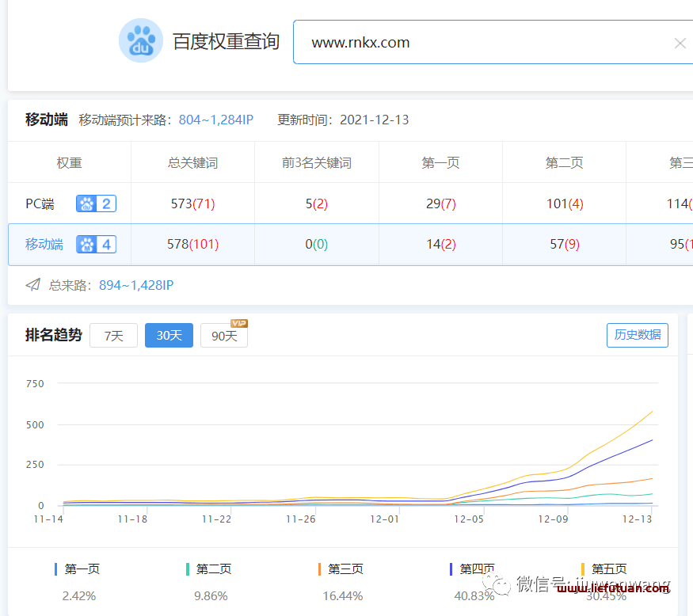
Task: Click update time 2021-12-13 text
Action: click(x=375, y=120)
